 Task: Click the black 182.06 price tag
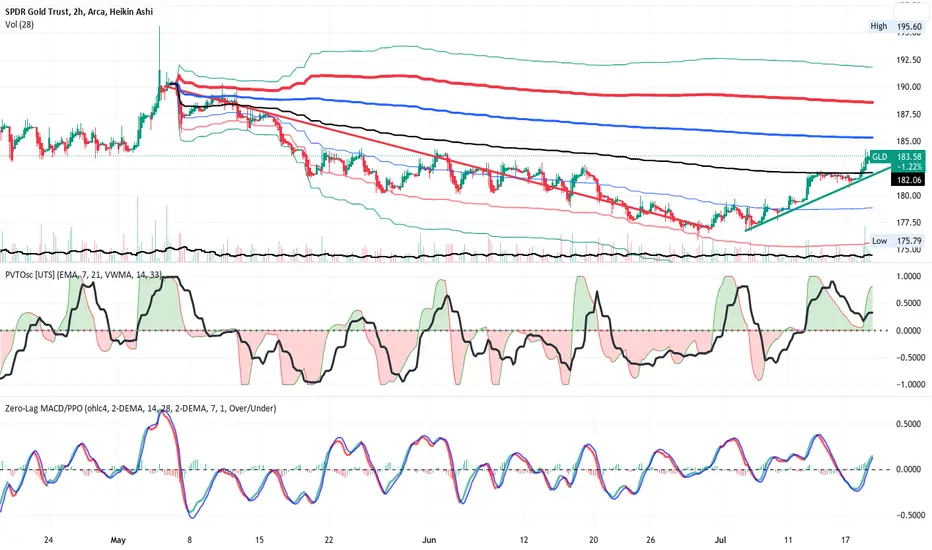pos(909,180)
